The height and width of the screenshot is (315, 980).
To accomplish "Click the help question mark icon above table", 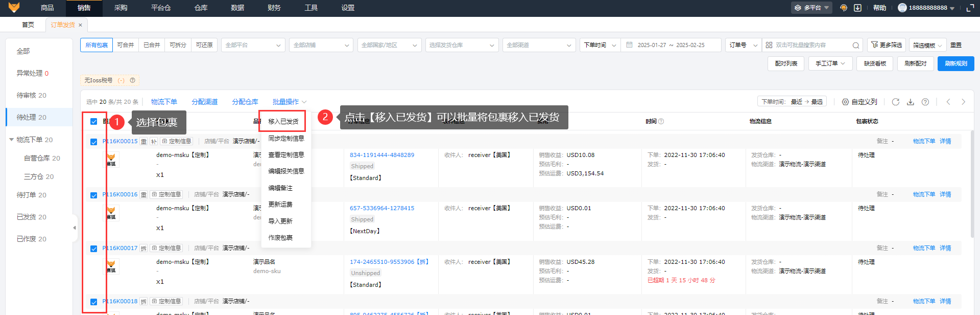I will click(x=925, y=102).
